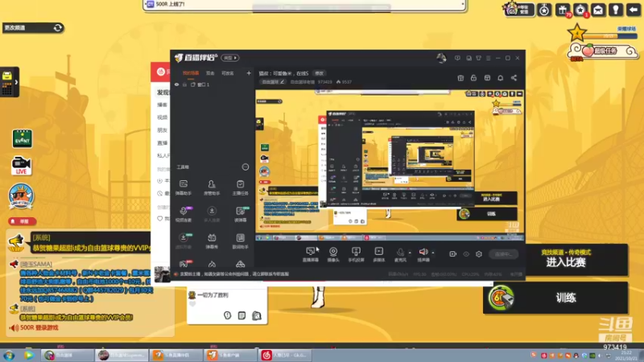The image size is (644, 362).
Task: Toggle lock on 窗口 1 source
Action: [184, 84]
